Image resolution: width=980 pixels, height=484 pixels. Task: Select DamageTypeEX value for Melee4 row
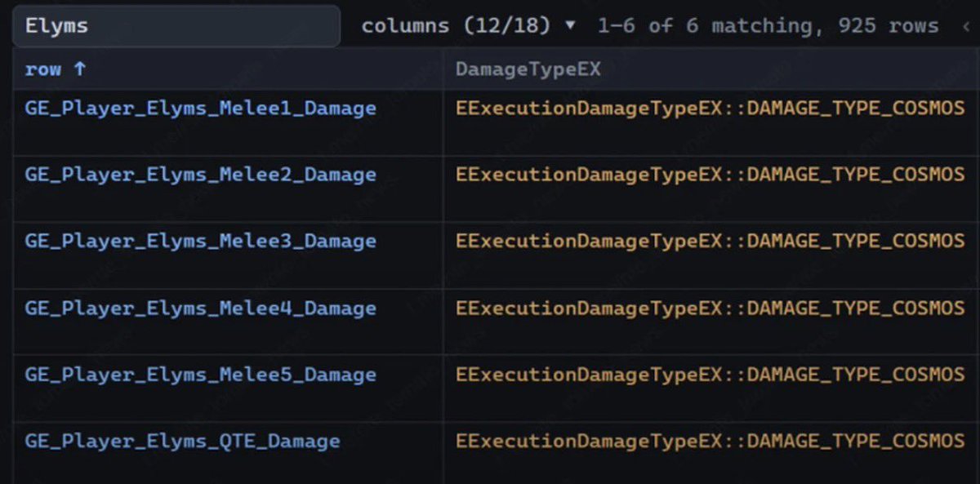pos(710,309)
